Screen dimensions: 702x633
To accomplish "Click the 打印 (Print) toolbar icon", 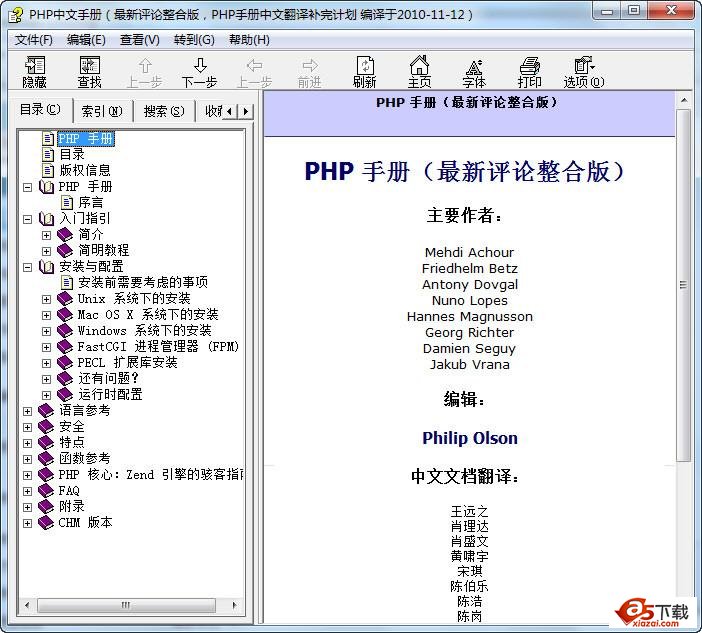I will tap(530, 72).
